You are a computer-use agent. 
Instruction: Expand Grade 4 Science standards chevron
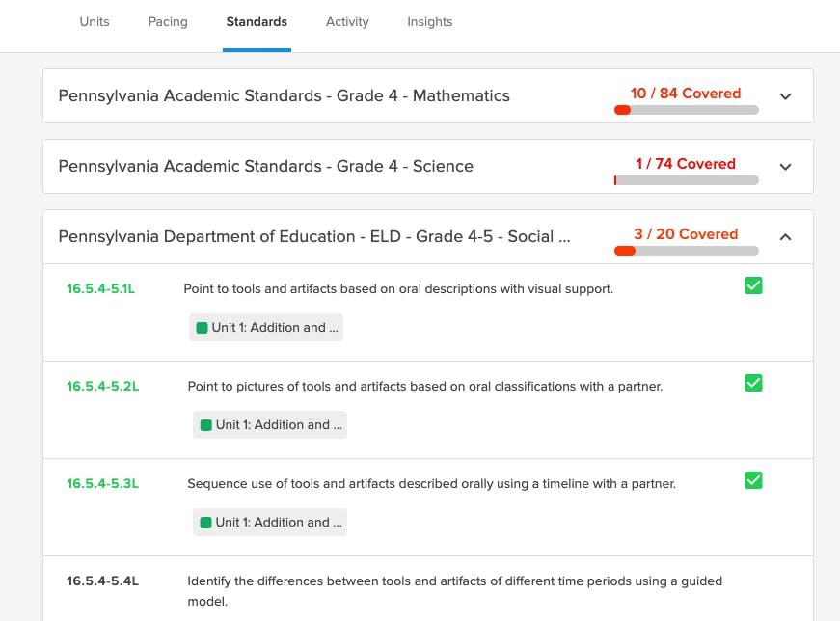click(x=785, y=167)
